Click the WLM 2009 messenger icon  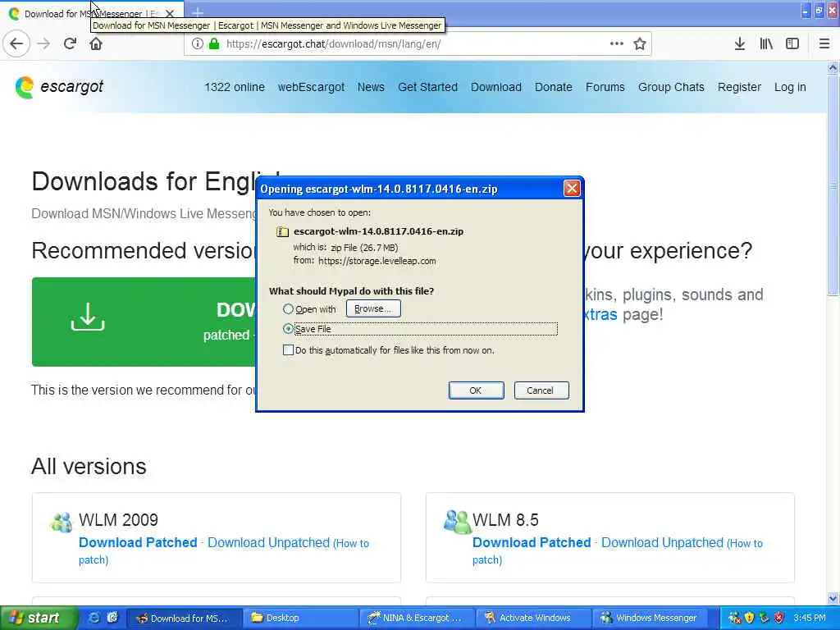pyautogui.click(x=61, y=522)
